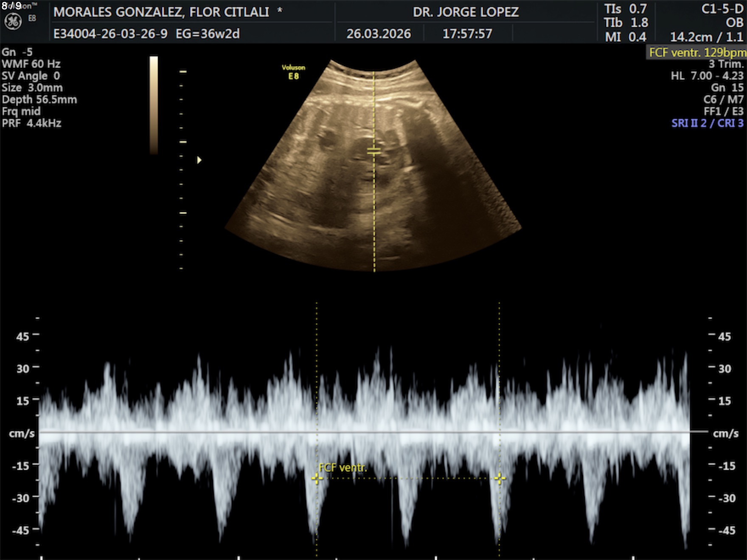
Task: Select the C1-5-D probe label
Action: [722, 9]
